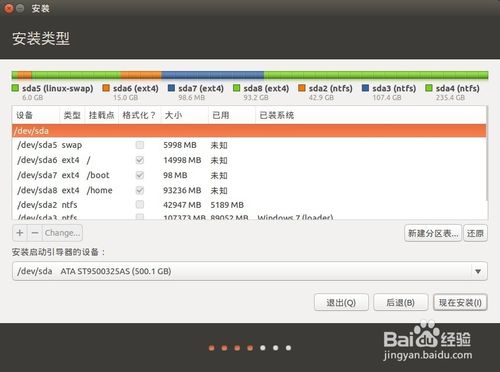Click the 还原 revert button
This screenshot has width=500, height=372.
(x=475, y=233)
